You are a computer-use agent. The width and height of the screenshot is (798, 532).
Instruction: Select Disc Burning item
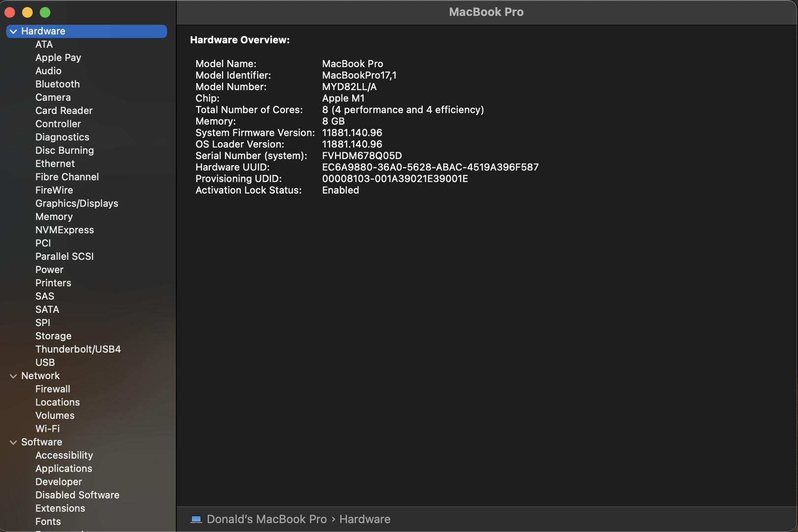coord(65,151)
